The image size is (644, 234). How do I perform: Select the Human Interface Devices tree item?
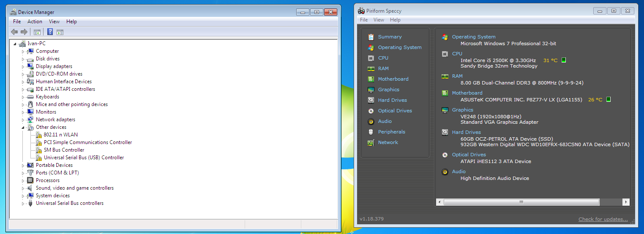coord(64,82)
